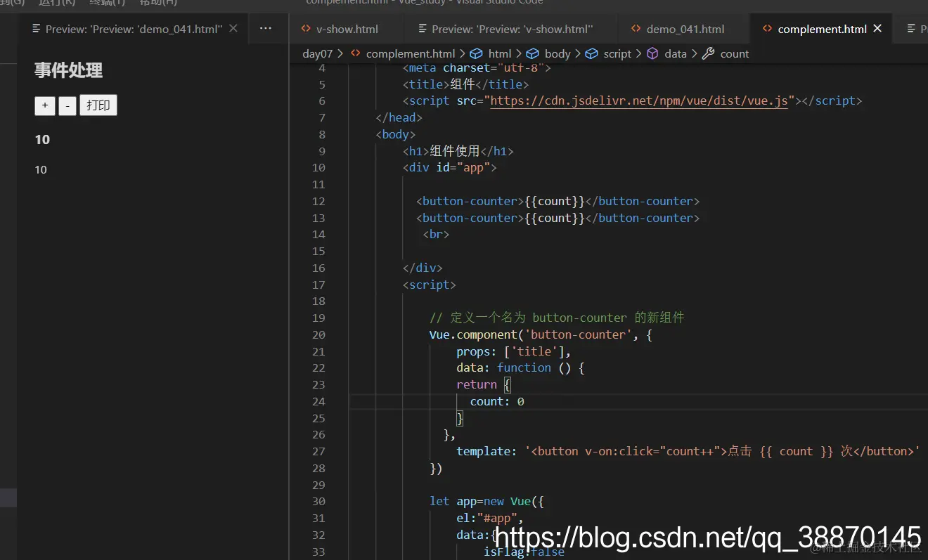Open the count breadcrumb symbol
Viewport: 928px width, 560px height.
735,53
